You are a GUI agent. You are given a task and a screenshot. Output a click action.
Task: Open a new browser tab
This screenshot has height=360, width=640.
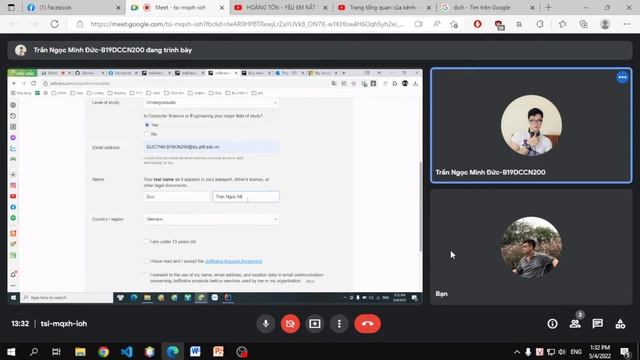click(x=548, y=7)
